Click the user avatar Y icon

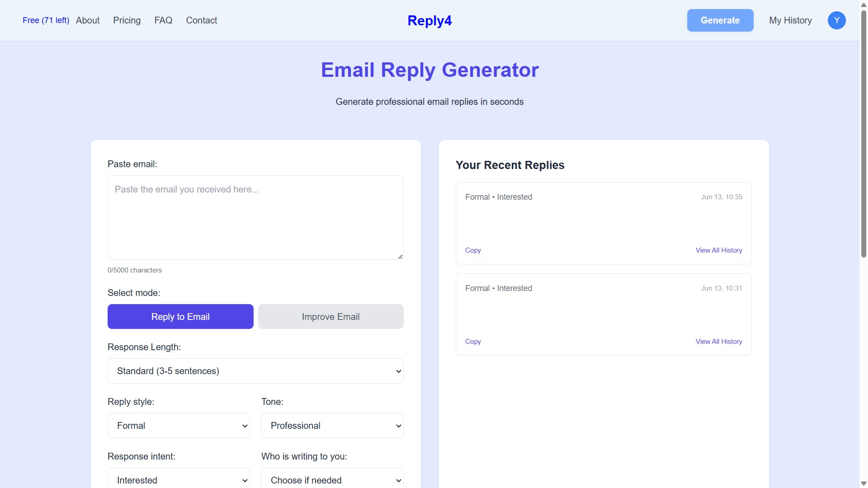(x=836, y=20)
